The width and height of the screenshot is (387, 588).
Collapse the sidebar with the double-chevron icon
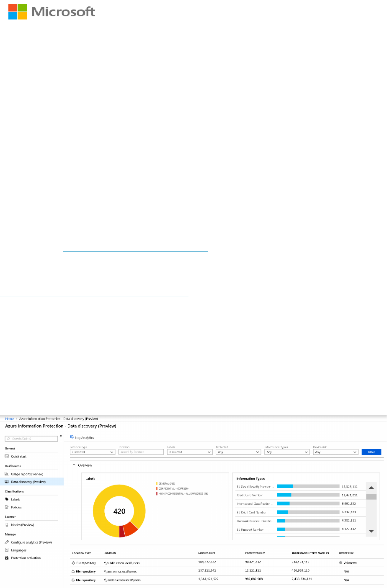[x=61, y=437]
